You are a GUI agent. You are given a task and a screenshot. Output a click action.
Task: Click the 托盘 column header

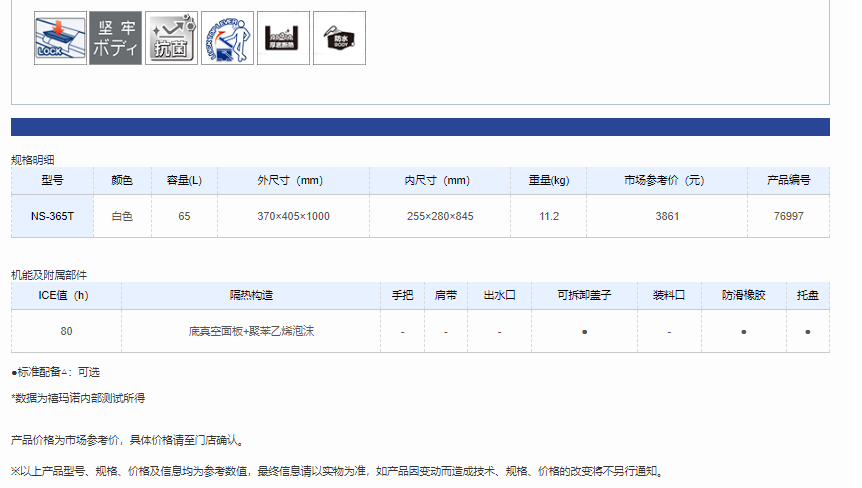point(808,295)
